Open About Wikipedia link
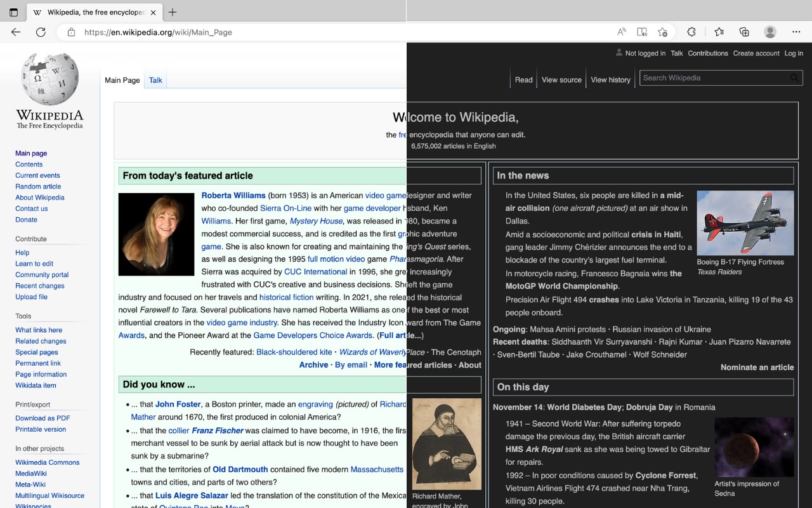The height and width of the screenshot is (508, 812). click(40, 197)
